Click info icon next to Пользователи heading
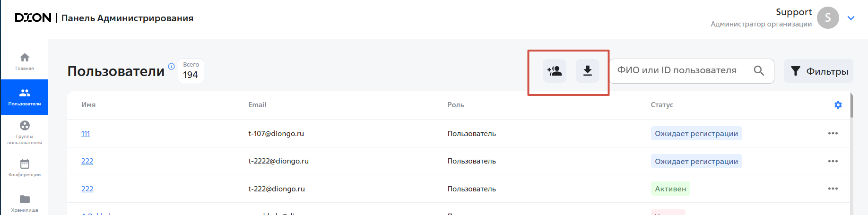 coord(172,66)
